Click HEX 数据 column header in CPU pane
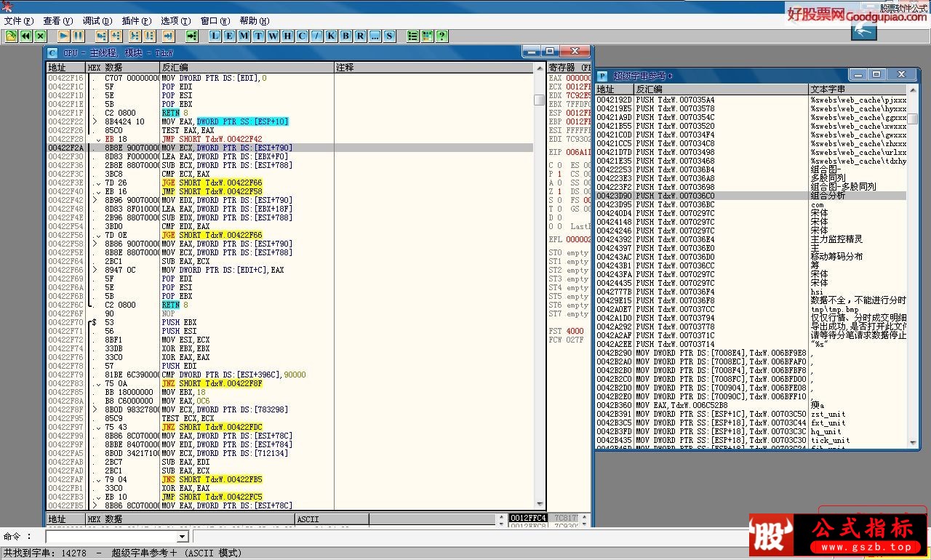931x560 pixels. point(122,68)
